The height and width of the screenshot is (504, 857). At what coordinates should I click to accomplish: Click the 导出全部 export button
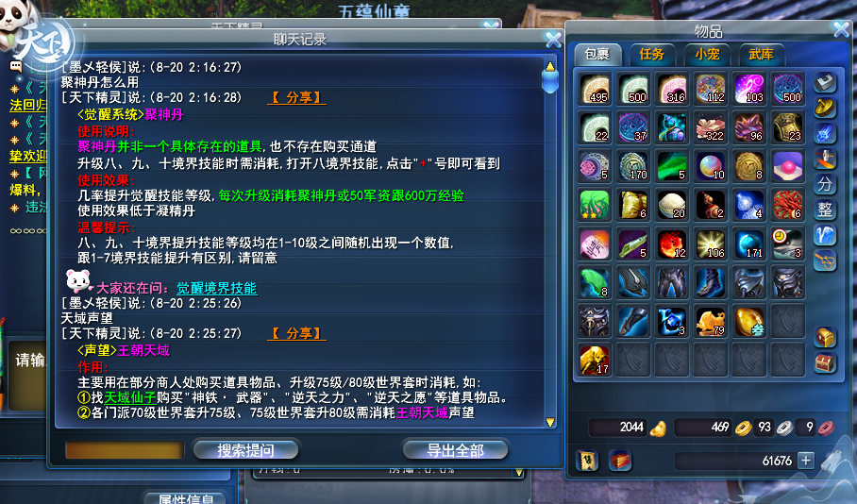pyautogui.click(x=455, y=450)
